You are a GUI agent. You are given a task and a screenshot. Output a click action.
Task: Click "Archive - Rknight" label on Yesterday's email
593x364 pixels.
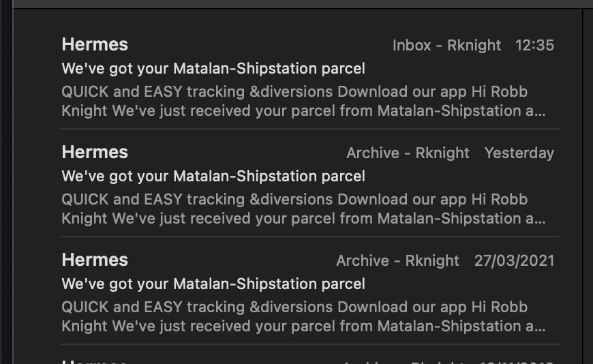click(408, 153)
